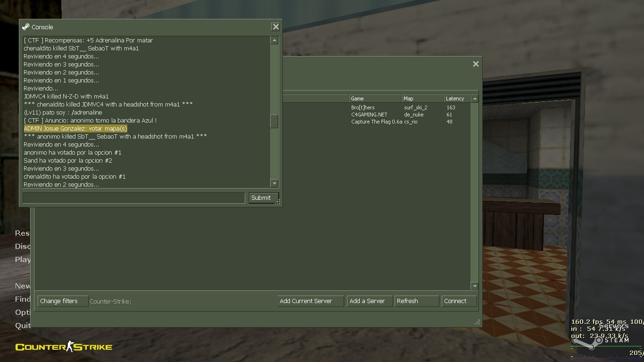Sort servers by Latency column
The image size is (644, 362).
456,99
